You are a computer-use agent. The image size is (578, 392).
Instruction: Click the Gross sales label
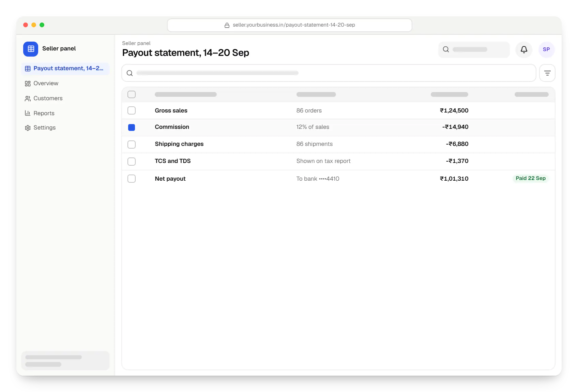171,110
